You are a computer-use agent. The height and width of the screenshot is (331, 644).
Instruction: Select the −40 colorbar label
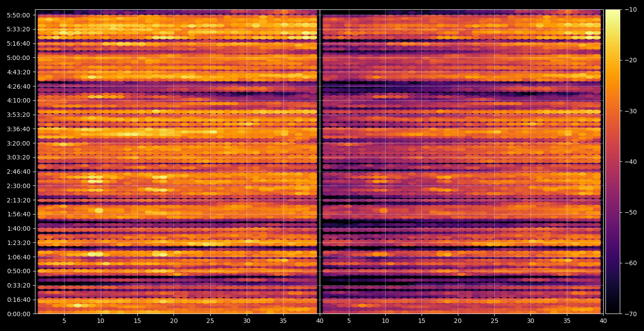[630, 162]
